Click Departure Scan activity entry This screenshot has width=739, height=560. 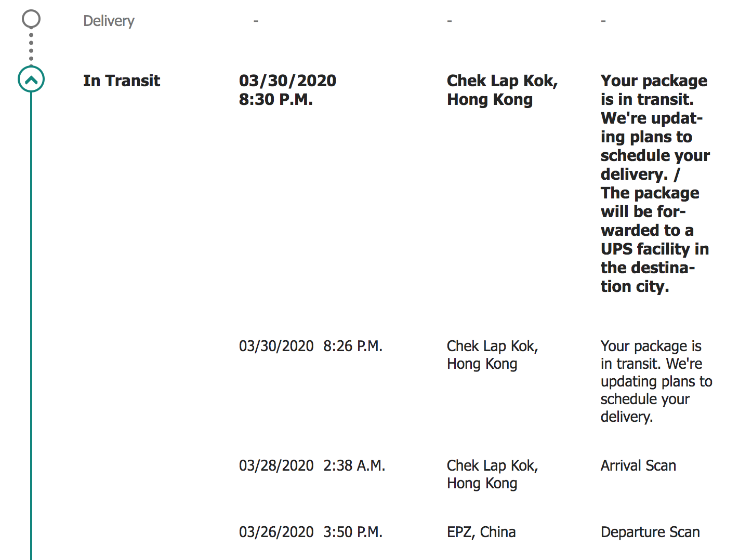click(650, 532)
